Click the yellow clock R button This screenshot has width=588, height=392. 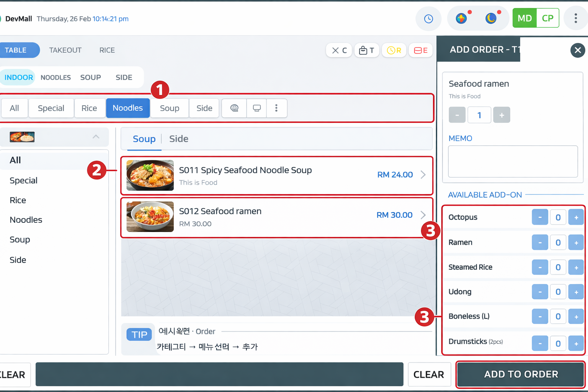point(394,50)
